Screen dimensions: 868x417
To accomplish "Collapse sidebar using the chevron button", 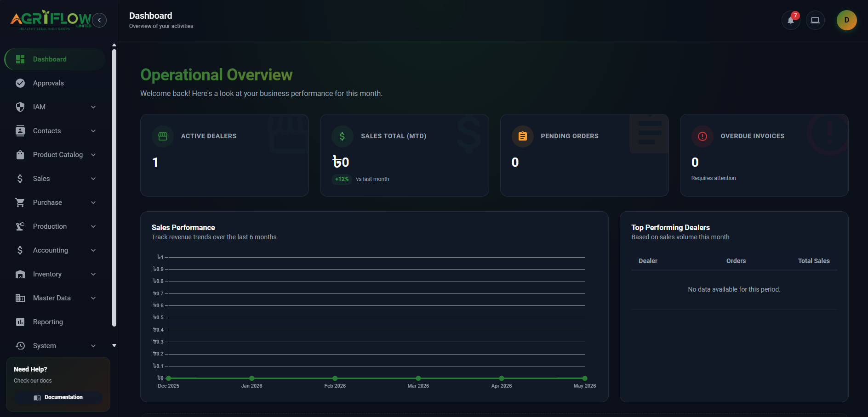I will coord(99,20).
